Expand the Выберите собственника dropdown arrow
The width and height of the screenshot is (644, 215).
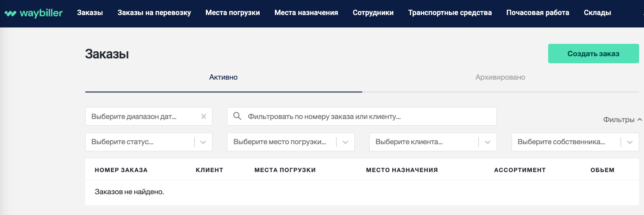[630, 142]
